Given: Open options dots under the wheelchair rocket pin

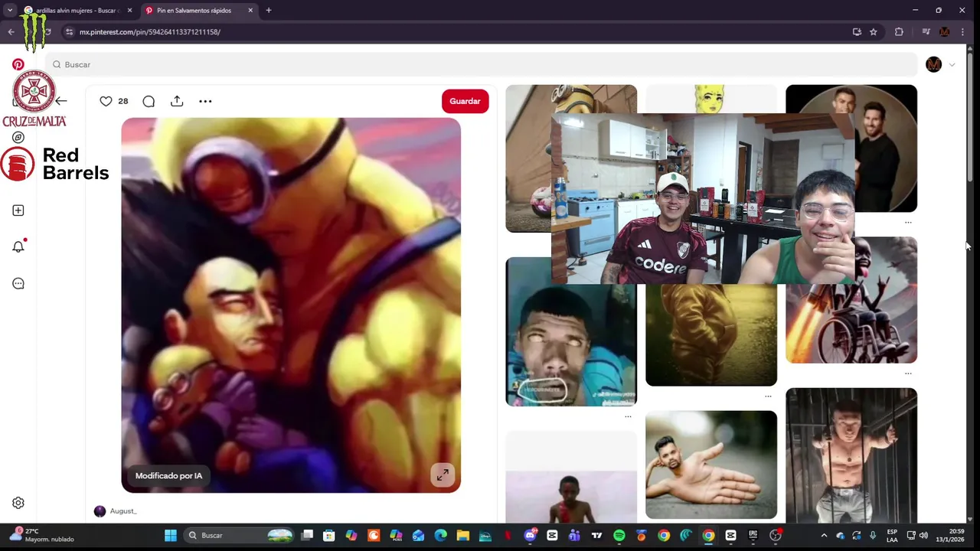Looking at the screenshot, I should tap(908, 373).
